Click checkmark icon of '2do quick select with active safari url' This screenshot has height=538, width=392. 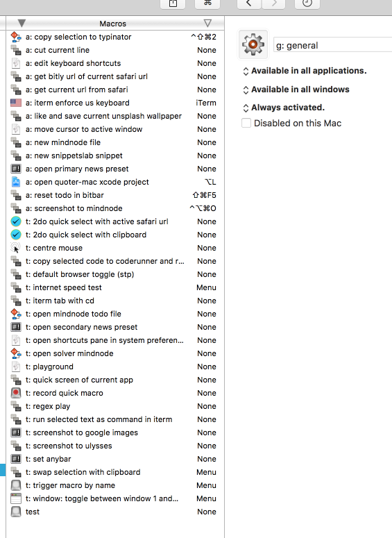[x=16, y=221]
